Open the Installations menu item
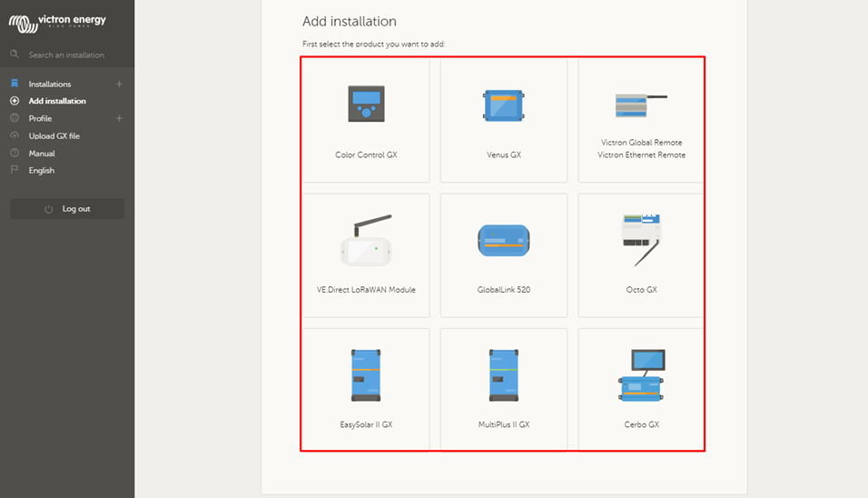 click(x=49, y=85)
